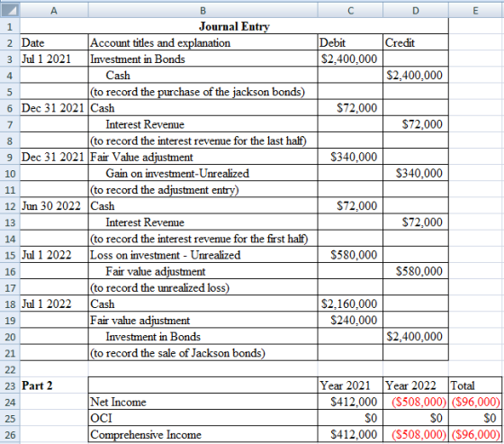The width and height of the screenshot is (504, 444).
Task: Select 'Jul 1 2022' in row 18
Action: click(54, 304)
